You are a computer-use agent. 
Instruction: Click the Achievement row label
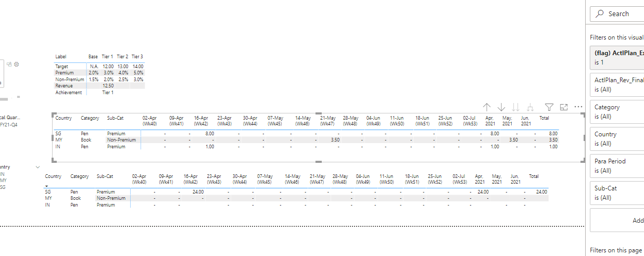click(x=69, y=93)
